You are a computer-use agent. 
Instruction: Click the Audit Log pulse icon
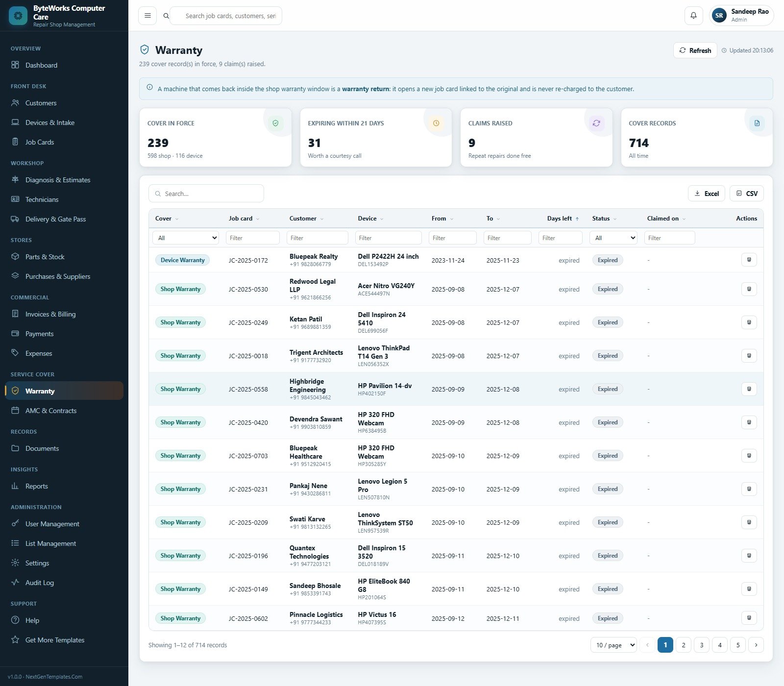(15, 583)
